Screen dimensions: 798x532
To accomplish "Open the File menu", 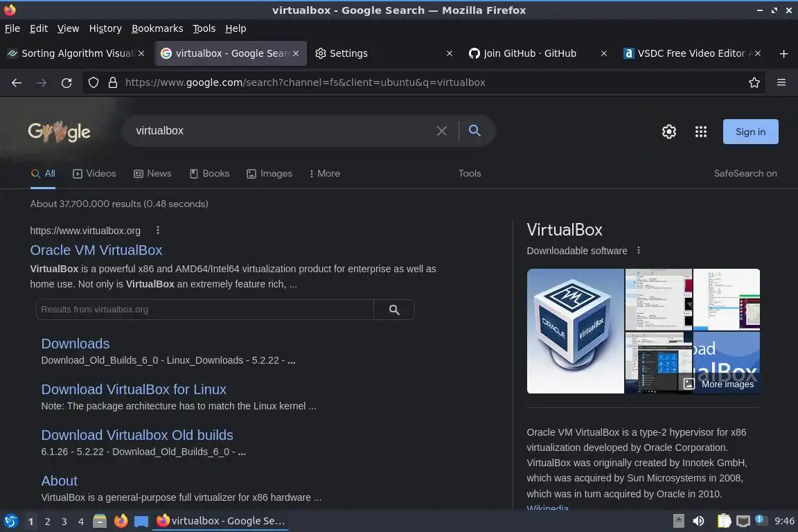I will point(12,28).
